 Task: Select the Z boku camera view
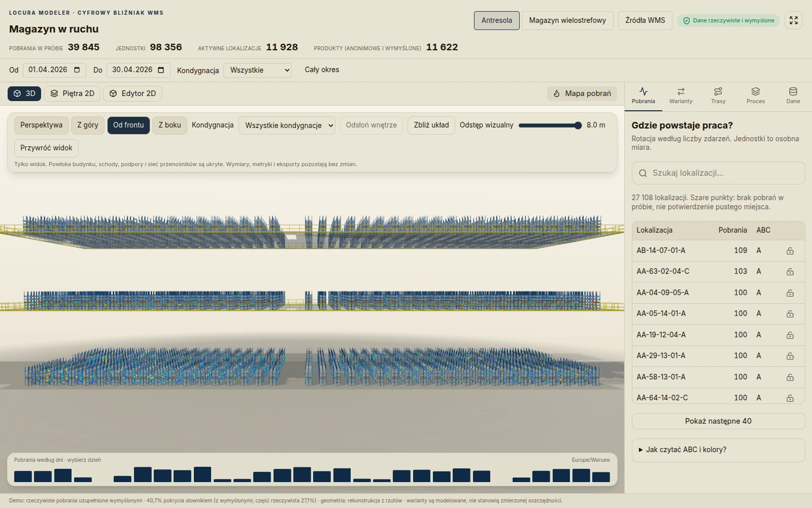170,125
